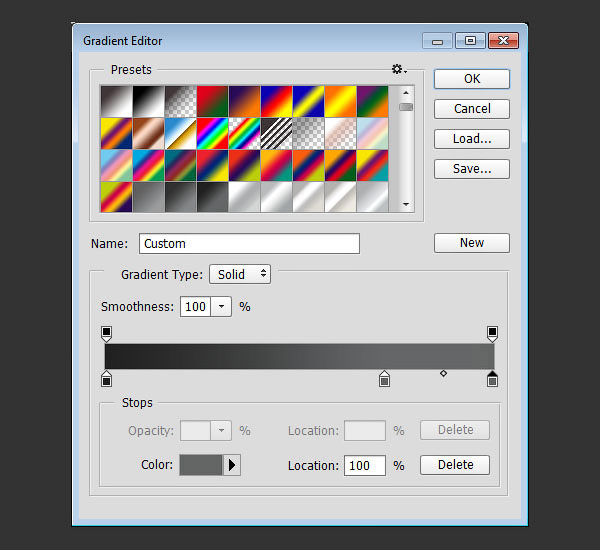Open the gray Color swatch picker
Screen dimensions: 600x550
201,465
